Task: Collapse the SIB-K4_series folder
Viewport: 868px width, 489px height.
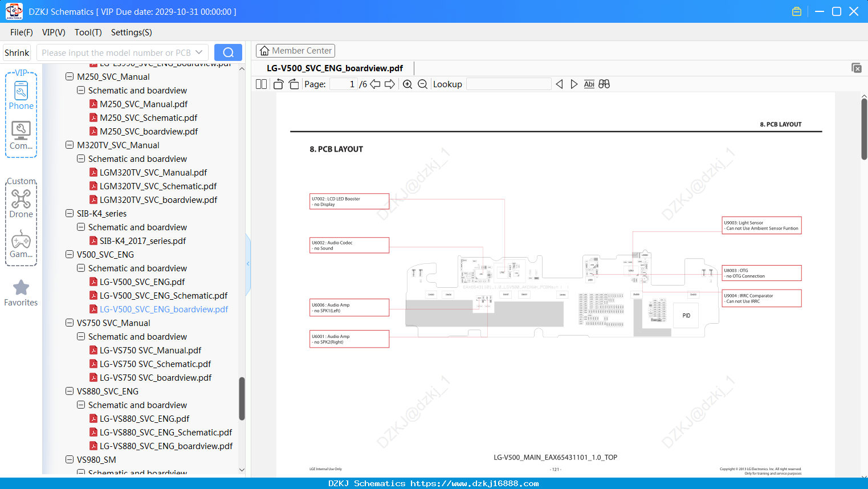Action: pyautogui.click(x=70, y=213)
